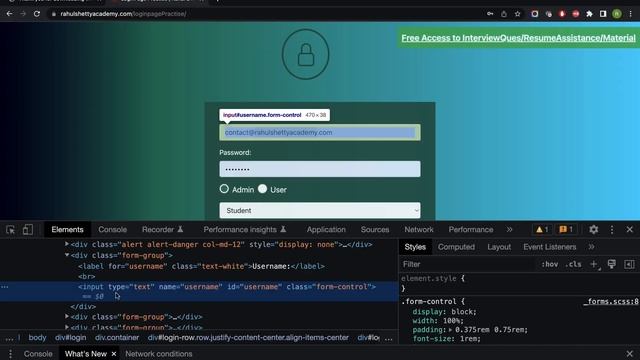Select the input username DOM node
The height and width of the screenshot is (360, 640).
click(227, 287)
